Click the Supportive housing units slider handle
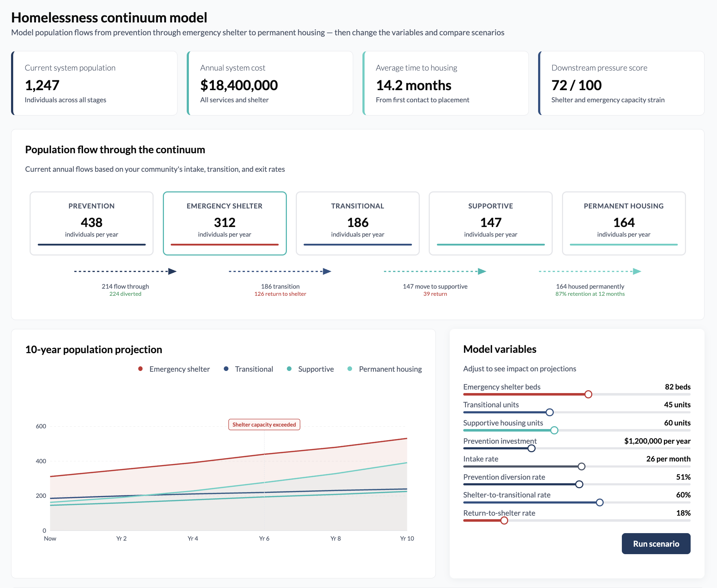The height and width of the screenshot is (588, 717). (554, 430)
